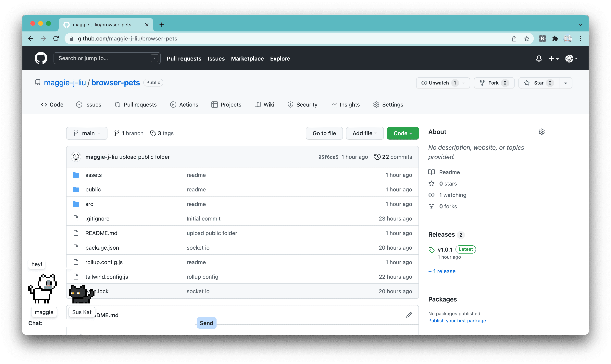Click the Add file button
Viewport: 611px width, 364px height.
pyautogui.click(x=362, y=133)
